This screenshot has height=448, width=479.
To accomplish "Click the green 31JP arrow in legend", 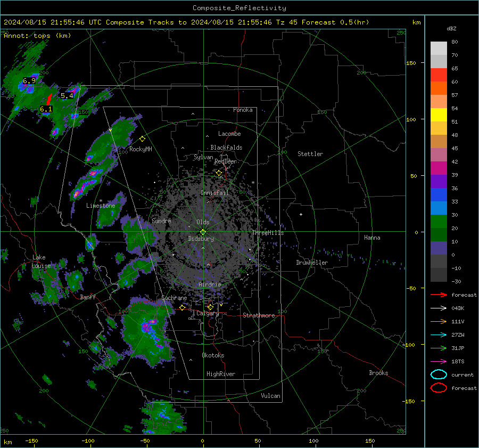I will point(439,348).
